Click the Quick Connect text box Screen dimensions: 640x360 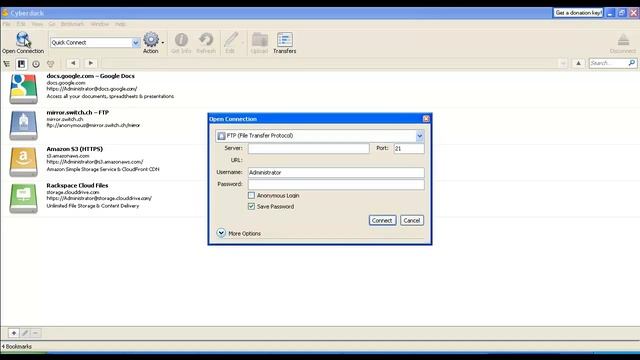[x=91, y=42]
